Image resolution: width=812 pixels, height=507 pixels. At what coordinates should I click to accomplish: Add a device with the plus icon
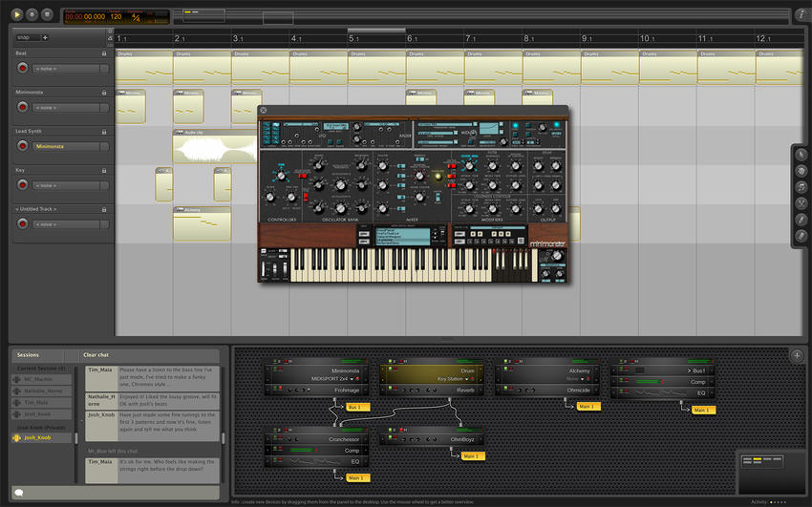797,355
